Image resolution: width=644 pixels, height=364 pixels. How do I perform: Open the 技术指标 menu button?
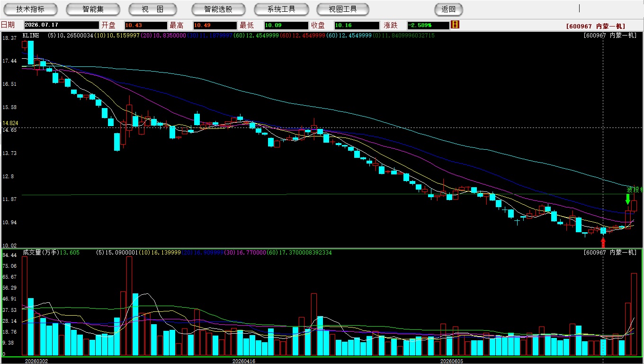(x=31, y=9)
